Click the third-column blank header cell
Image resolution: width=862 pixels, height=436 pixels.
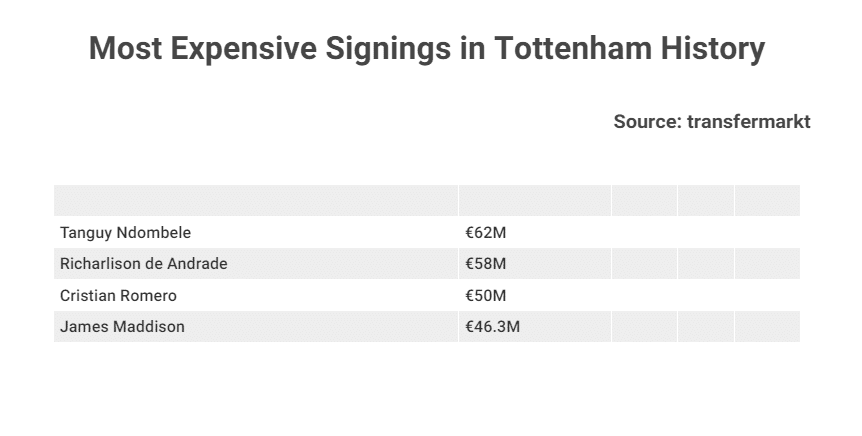click(644, 201)
